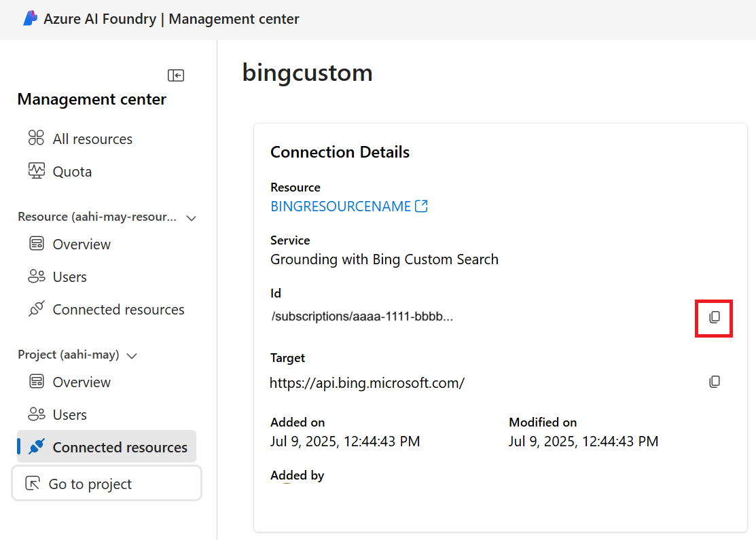Collapse the Resource (aahi-may-resour...) section chevron

[191, 218]
